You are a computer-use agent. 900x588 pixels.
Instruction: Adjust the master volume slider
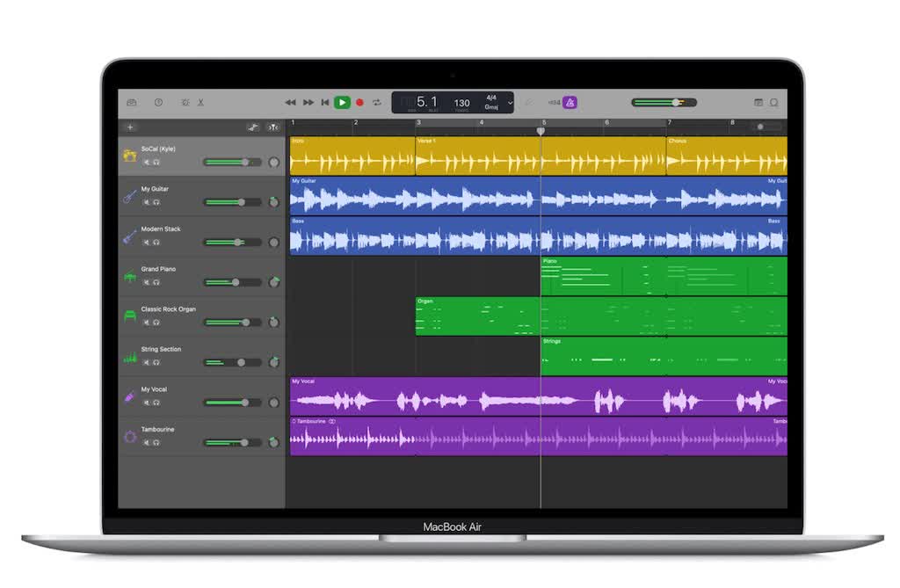677,102
